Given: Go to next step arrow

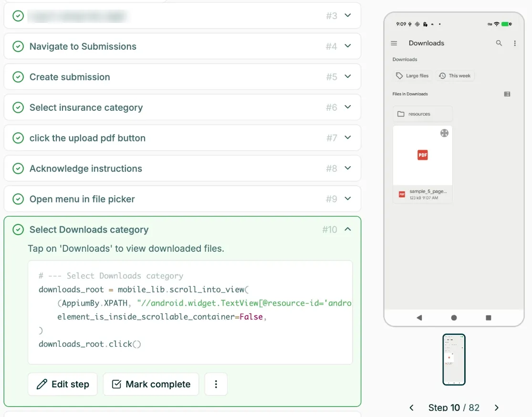Looking at the screenshot, I should (497, 407).
